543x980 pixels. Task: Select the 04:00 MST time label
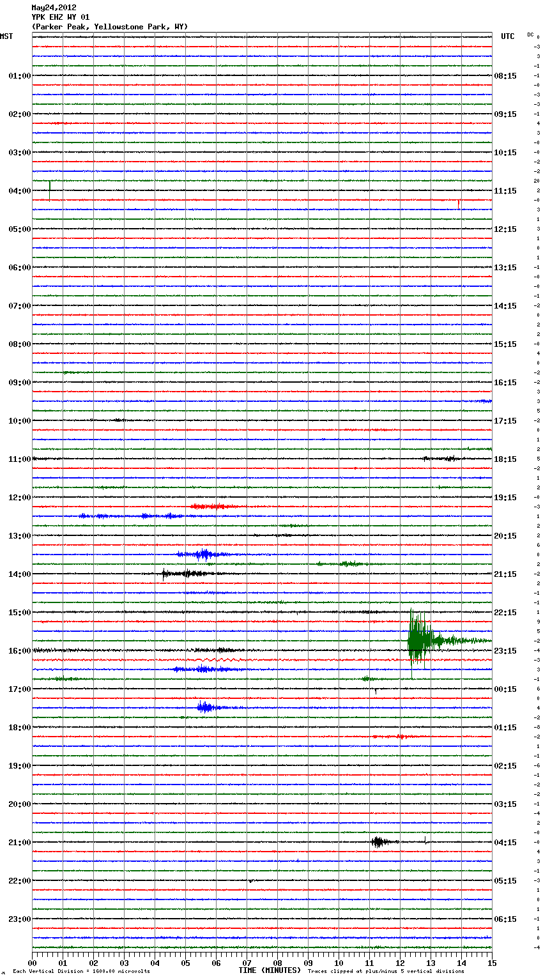coord(19,191)
